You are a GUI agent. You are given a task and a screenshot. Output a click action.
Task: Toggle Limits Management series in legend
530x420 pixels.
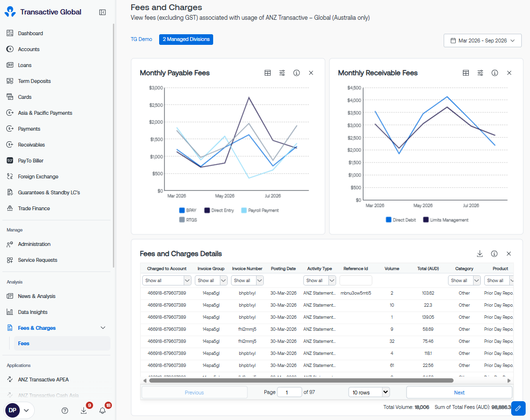[446, 220]
